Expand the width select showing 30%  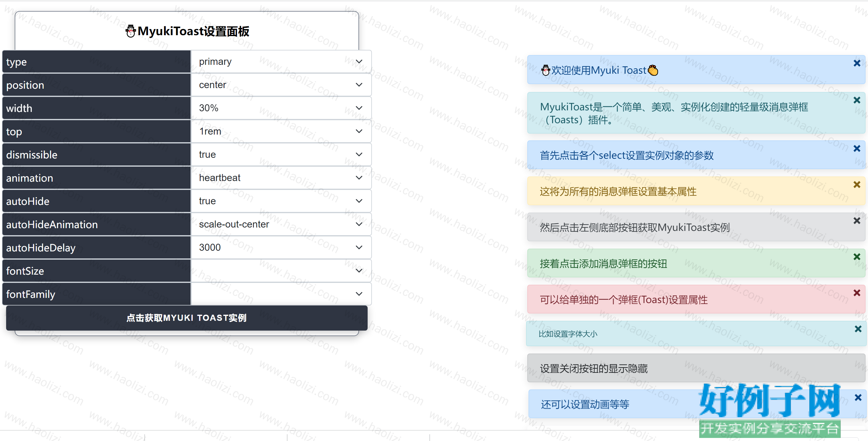tap(281, 108)
